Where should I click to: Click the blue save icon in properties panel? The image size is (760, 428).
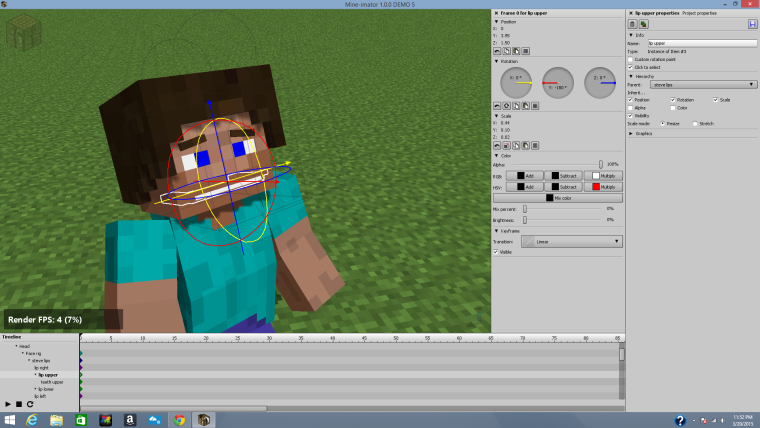(752, 24)
